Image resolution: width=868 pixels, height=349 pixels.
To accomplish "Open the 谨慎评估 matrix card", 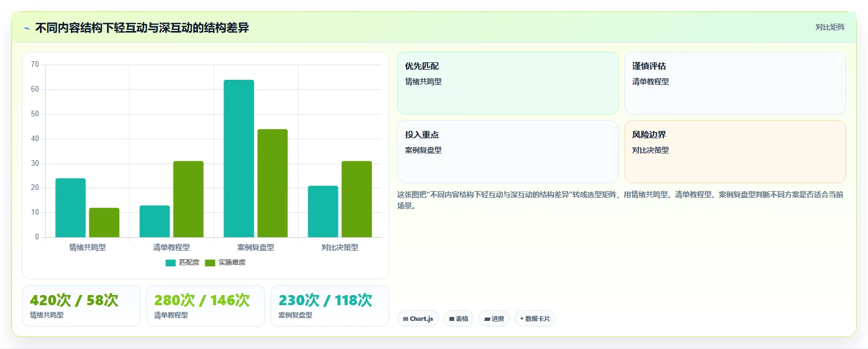I will (x=735, y=83).
